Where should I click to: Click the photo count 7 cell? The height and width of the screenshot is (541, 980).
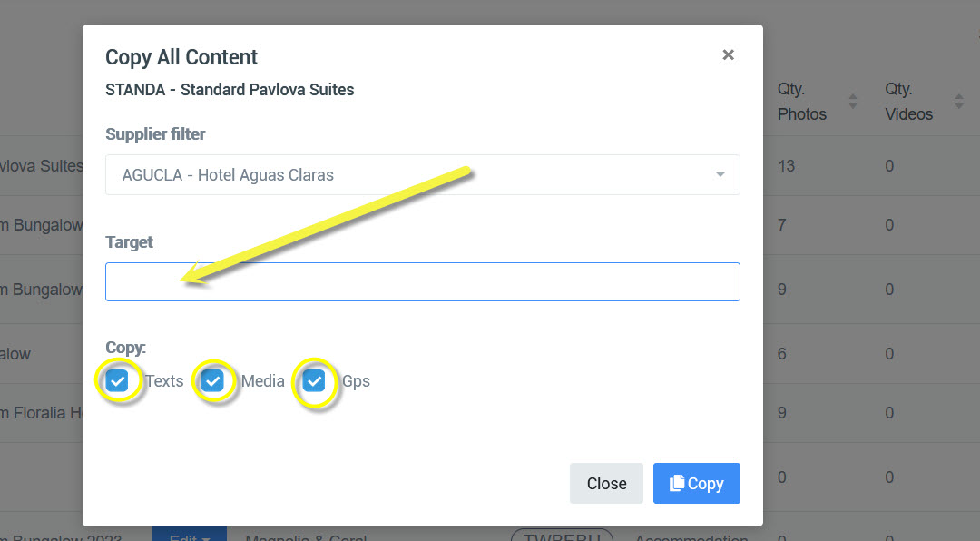(x=781, y=225)
